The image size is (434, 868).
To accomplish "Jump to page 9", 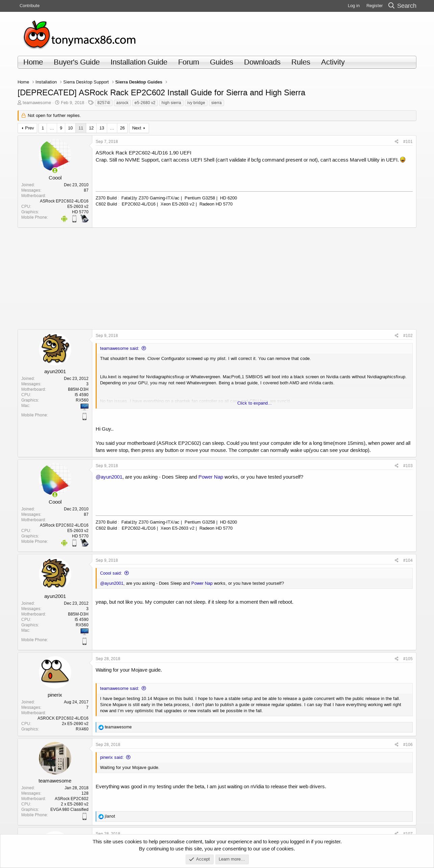I will 61,128.
